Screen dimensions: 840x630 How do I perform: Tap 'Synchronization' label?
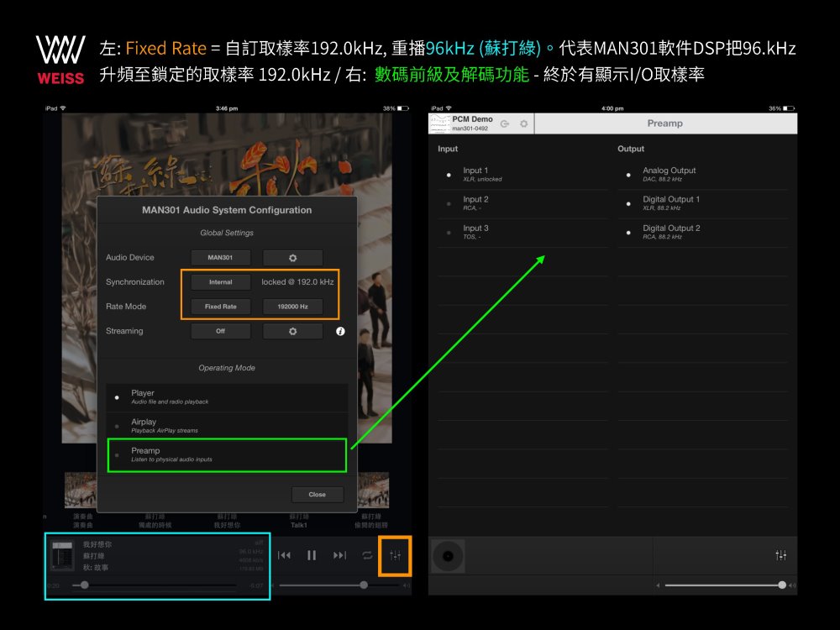[135, 281]
